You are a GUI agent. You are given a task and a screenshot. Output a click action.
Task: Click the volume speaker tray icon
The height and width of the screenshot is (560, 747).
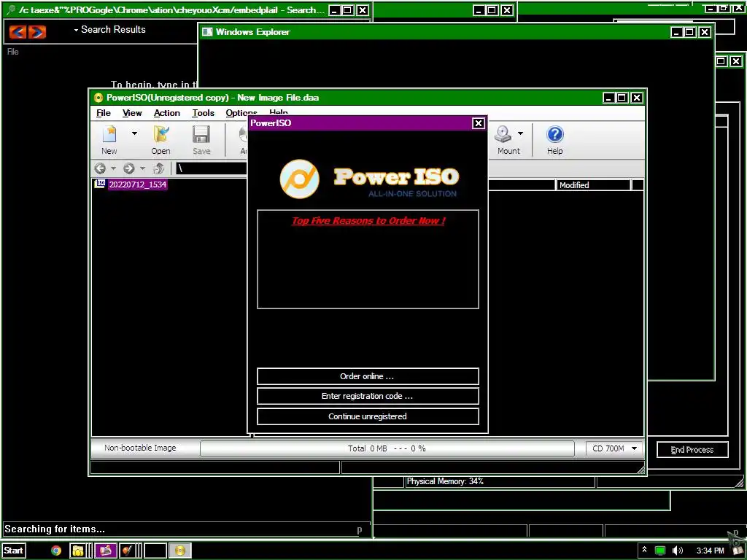click(x=678, y=551)
